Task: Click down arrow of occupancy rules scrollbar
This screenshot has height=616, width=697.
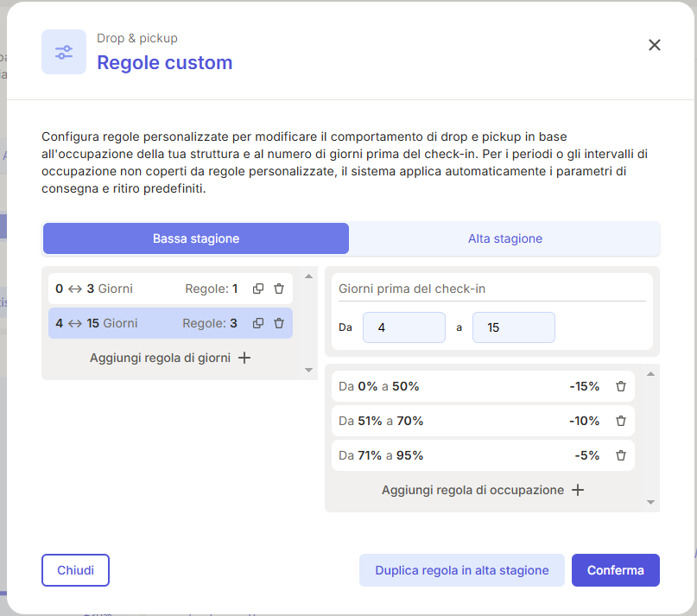Action: [650, 502]
